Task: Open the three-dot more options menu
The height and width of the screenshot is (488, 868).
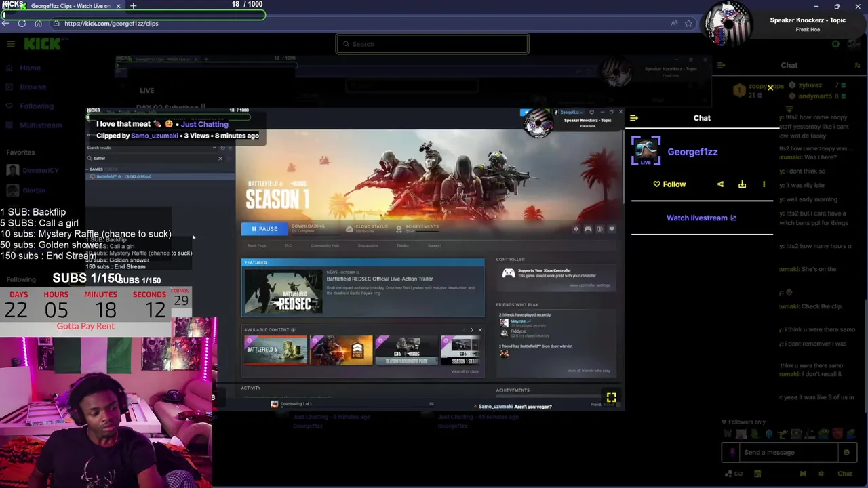Action: point(764,184)
